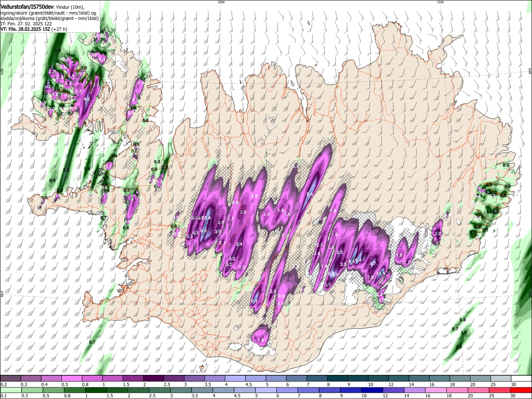Click the '0.1' label on lower scale

coord(4,396)
